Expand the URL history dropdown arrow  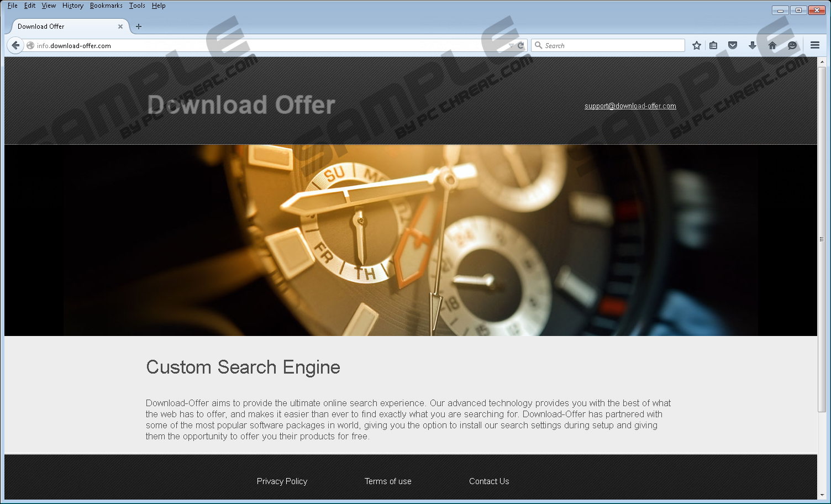[x=511, y=45]
